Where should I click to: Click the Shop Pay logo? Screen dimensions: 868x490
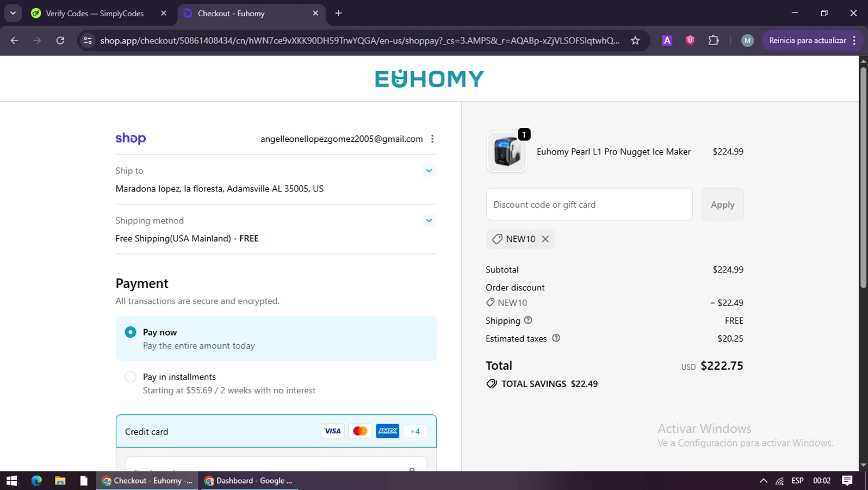point(131,138)
